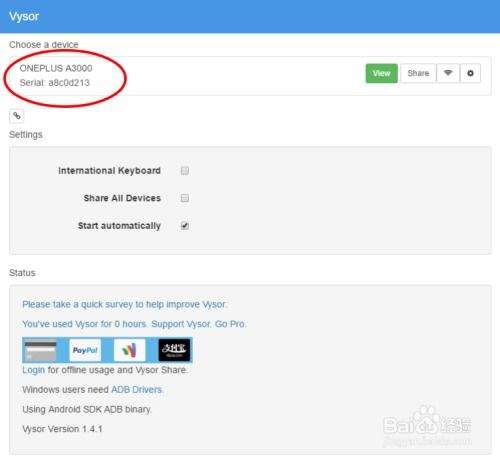Screen dimensions: 500x459
Task: Click Vysor Version 1.4.1 text
Action: (62, 429)
